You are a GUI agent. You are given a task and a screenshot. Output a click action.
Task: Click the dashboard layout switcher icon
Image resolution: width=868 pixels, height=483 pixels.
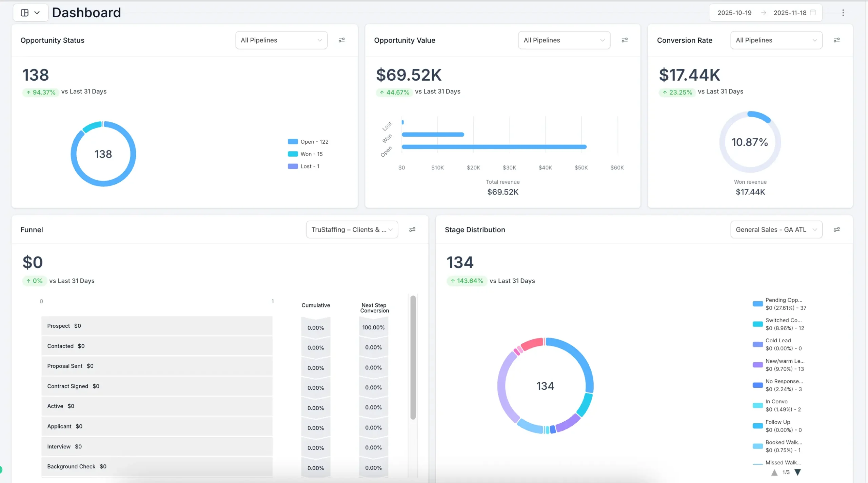click(25, 13)
